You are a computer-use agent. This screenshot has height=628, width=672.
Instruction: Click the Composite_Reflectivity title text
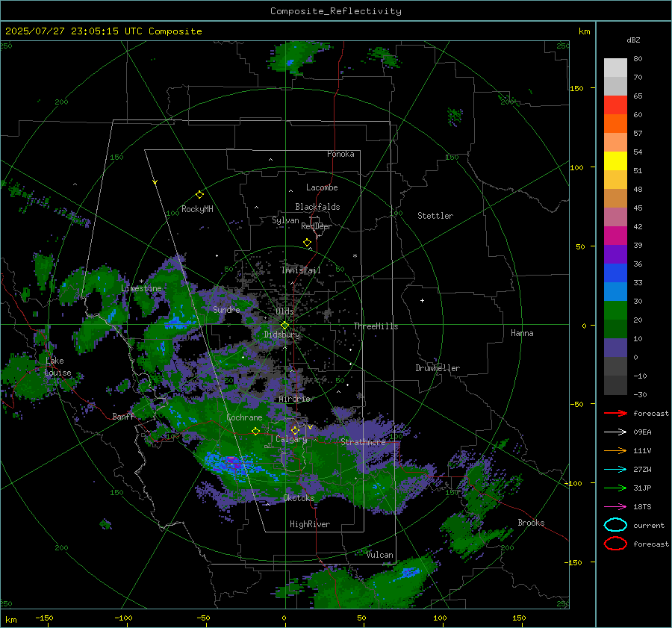coord(336,11)
